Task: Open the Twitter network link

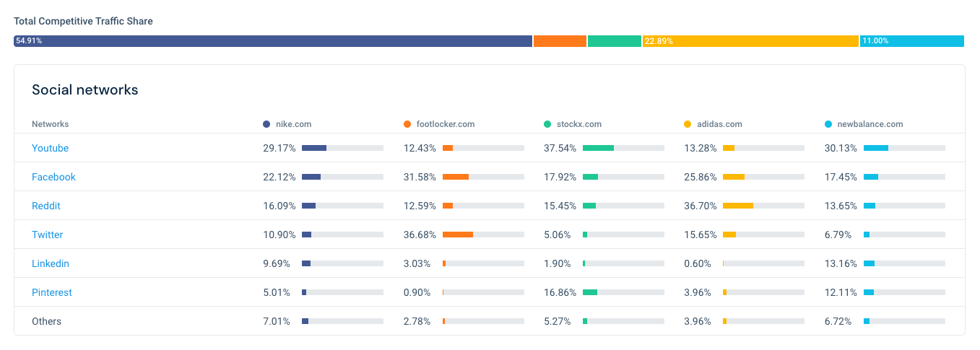Action: point(47,235)
